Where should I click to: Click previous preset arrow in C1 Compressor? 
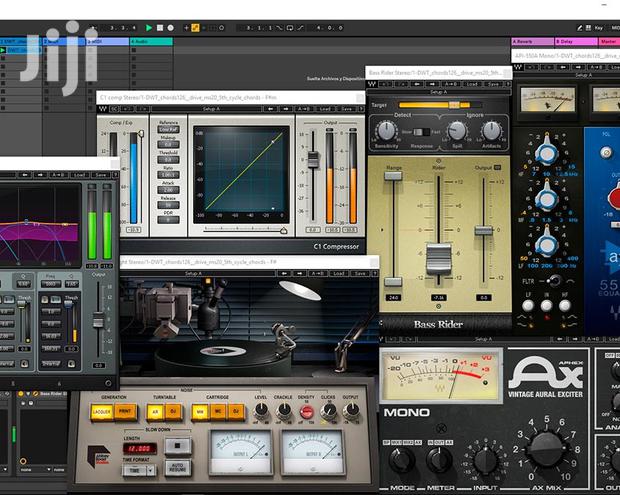pos(270,109)
